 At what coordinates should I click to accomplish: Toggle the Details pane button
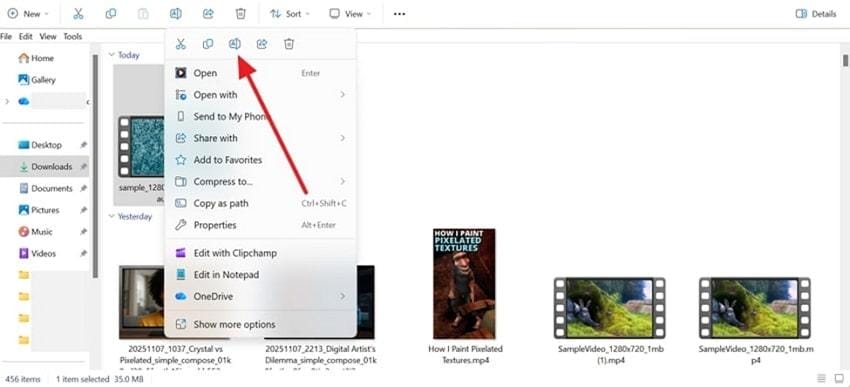coord(816,14)
